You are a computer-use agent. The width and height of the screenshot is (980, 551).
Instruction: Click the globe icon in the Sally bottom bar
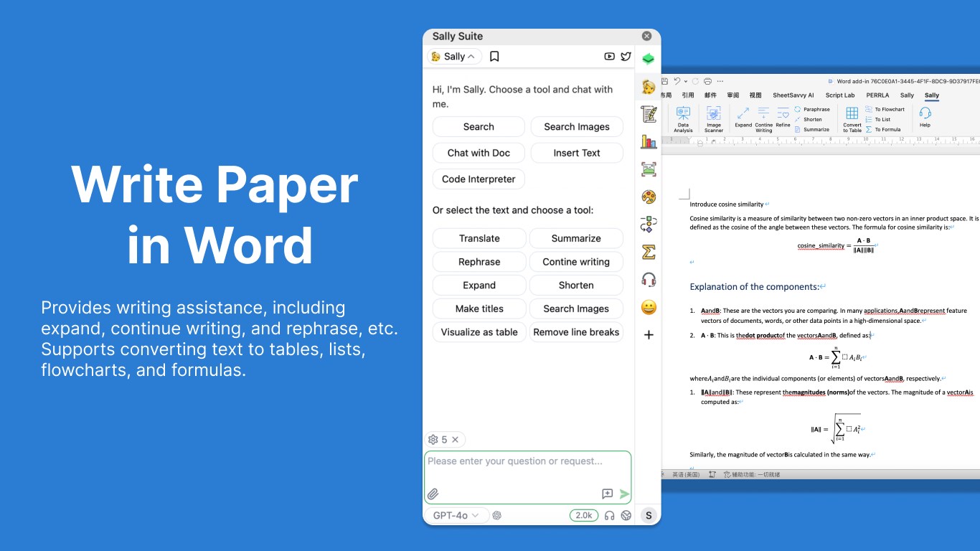(626, 515)
